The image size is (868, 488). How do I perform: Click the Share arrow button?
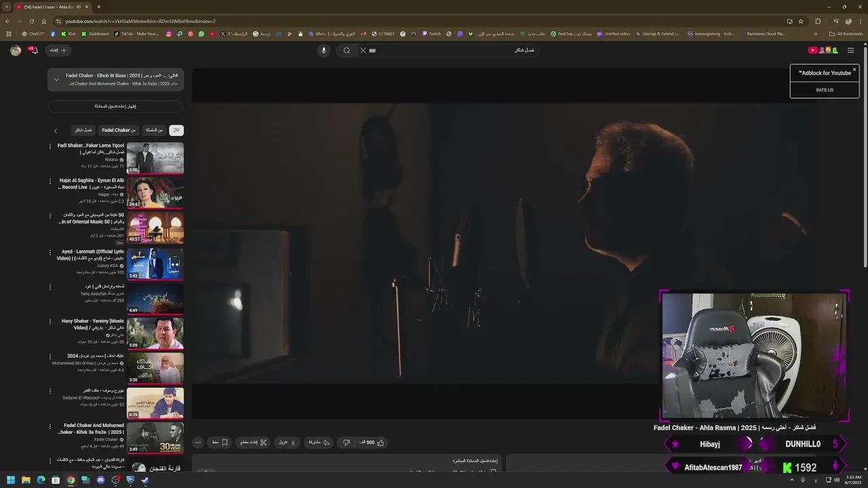coord(319,443)
